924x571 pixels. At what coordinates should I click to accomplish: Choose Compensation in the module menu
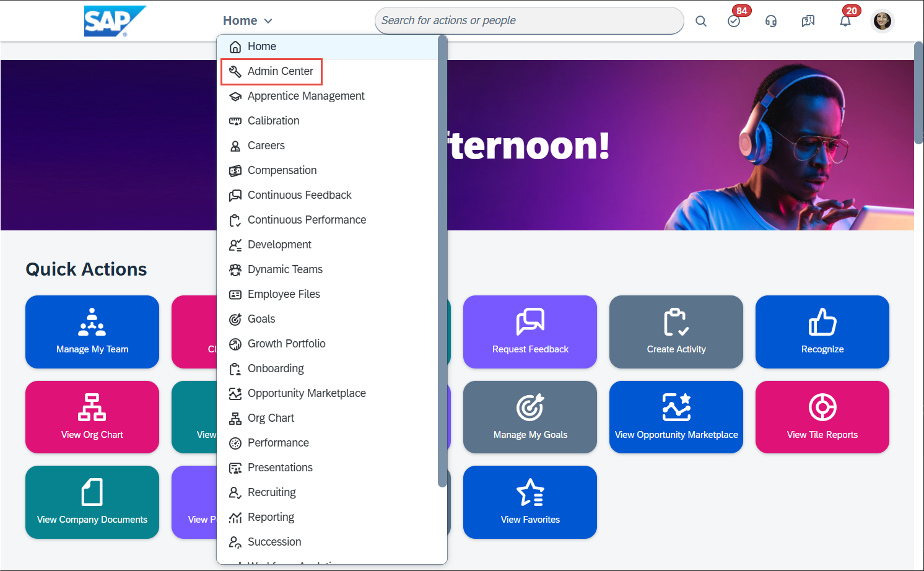pyautogui.click(x=282, y=170)
